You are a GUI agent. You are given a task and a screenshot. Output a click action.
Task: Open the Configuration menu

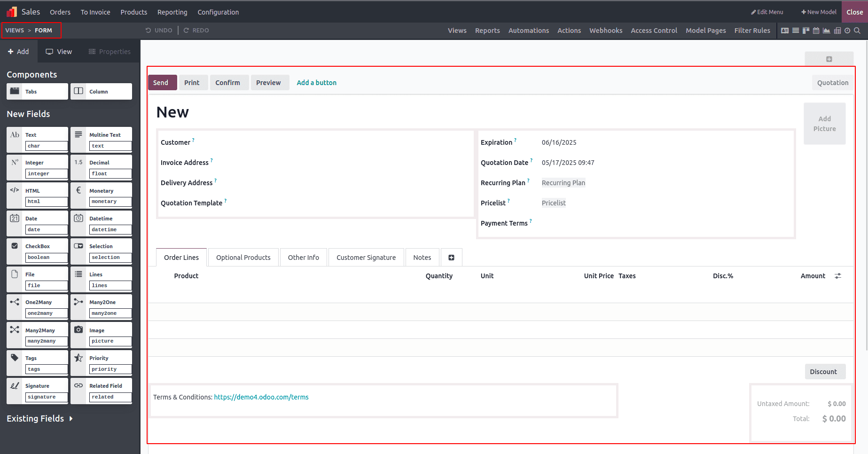[x=218, y=12]
